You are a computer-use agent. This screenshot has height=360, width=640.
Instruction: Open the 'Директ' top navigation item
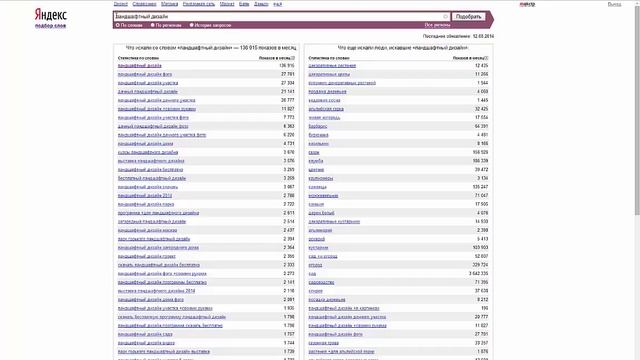coord(121,4)
